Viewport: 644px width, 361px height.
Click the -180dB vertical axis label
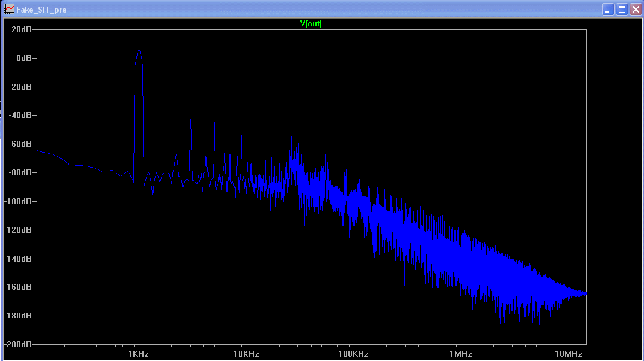[18, 316]
